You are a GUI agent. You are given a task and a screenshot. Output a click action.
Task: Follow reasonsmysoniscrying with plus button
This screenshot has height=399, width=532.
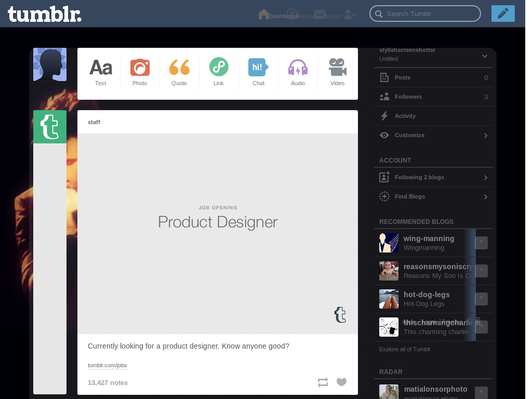[481, 271]
